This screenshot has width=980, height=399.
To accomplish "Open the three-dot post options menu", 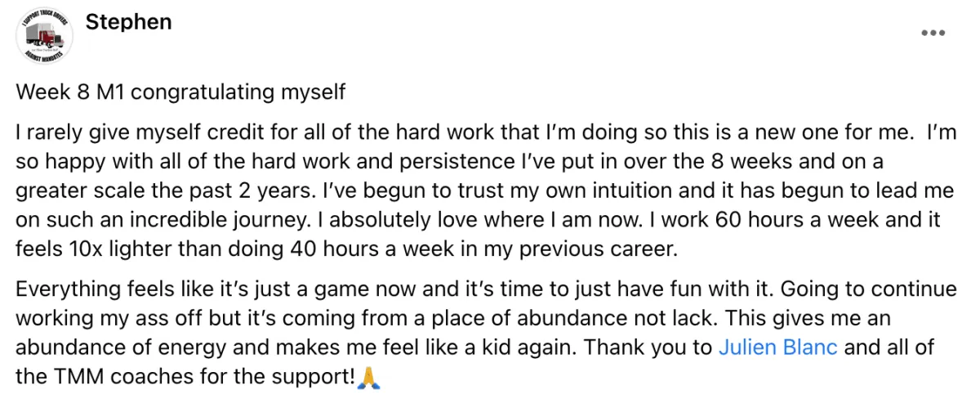I will pos(932,34).
